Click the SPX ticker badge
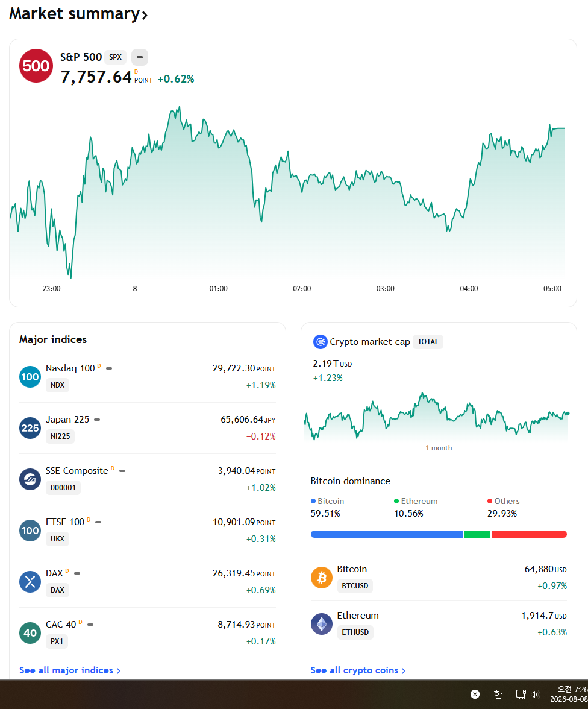 pos(115,57)
